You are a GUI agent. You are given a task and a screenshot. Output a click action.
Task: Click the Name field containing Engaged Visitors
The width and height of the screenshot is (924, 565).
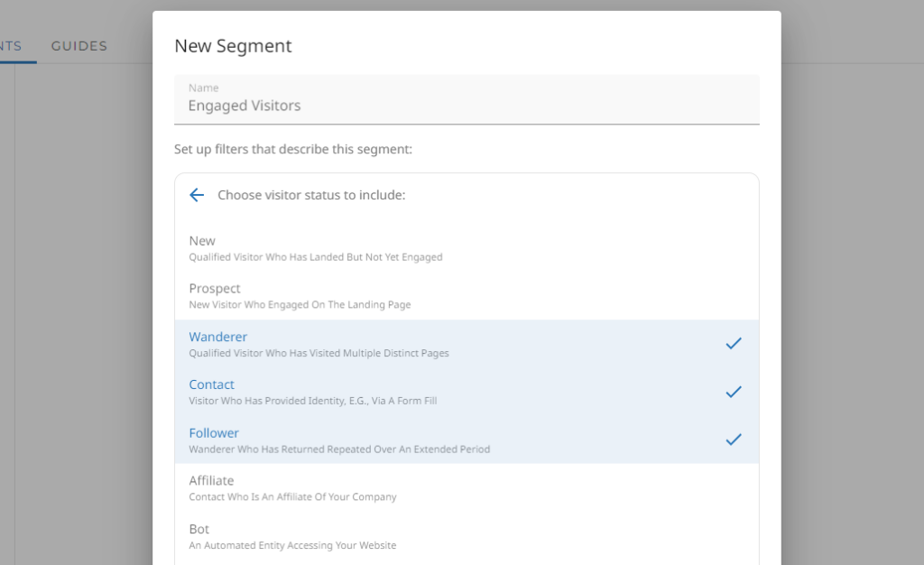click(x=466, y=106)
